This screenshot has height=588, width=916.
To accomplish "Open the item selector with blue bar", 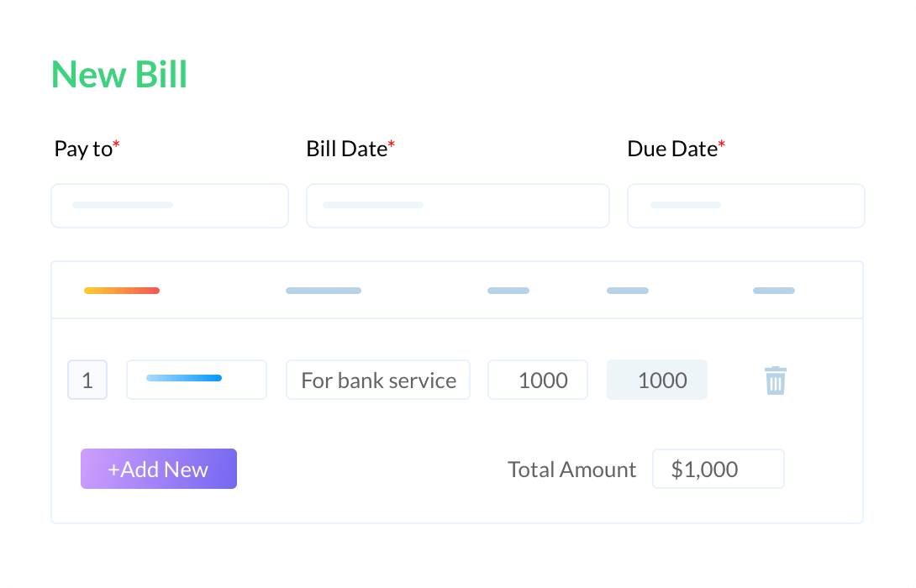I will point(197,381).
